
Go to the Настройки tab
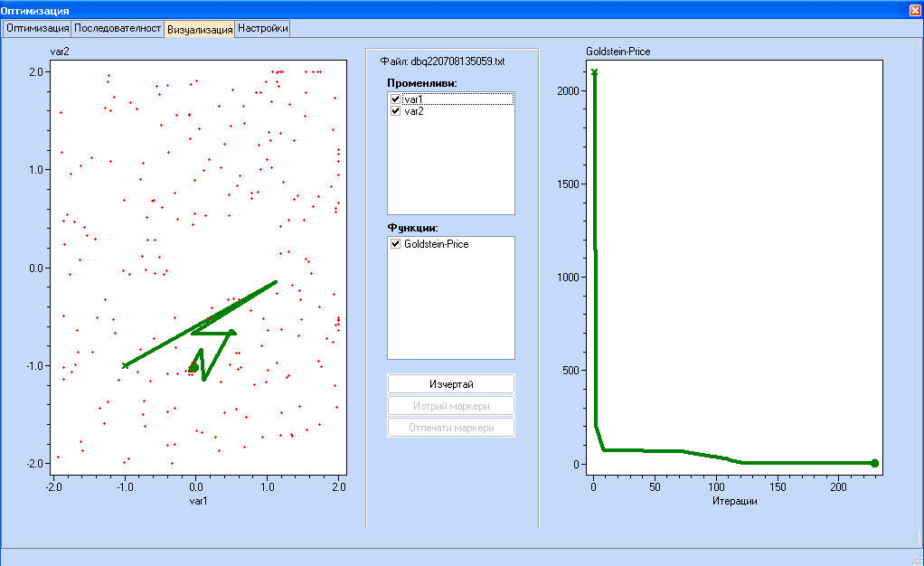[x=263, y=28]
